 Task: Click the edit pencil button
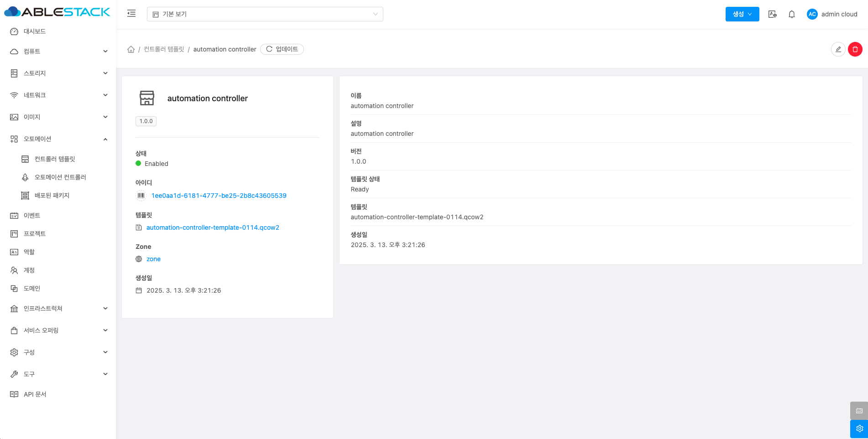[x=838, y=49]
